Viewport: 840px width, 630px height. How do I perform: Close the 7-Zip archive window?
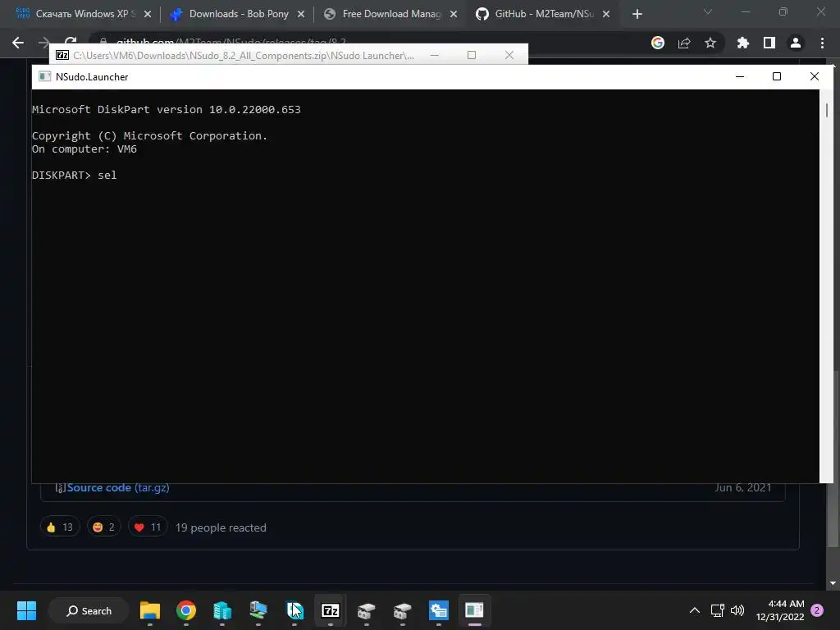(x=509, y=55)
